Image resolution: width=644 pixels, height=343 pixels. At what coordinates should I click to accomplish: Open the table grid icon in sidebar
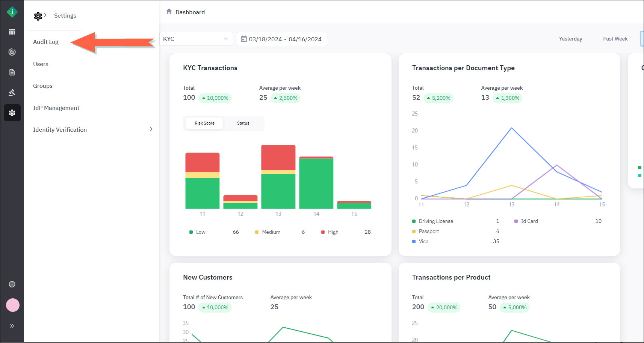tap(12, 32)
